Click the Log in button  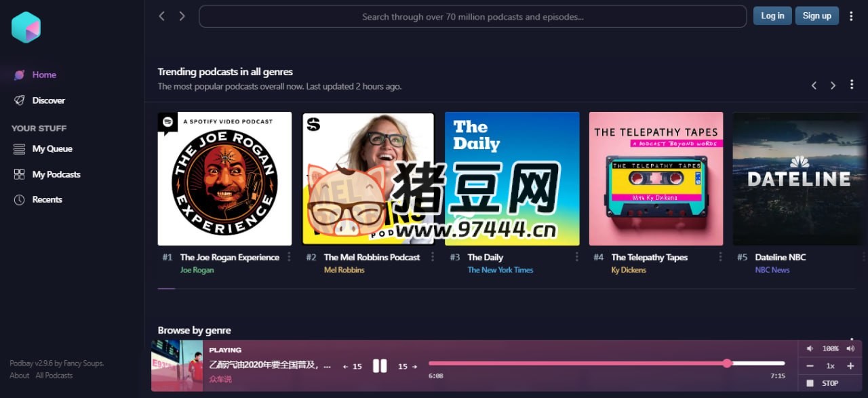(x=772, y=15)
